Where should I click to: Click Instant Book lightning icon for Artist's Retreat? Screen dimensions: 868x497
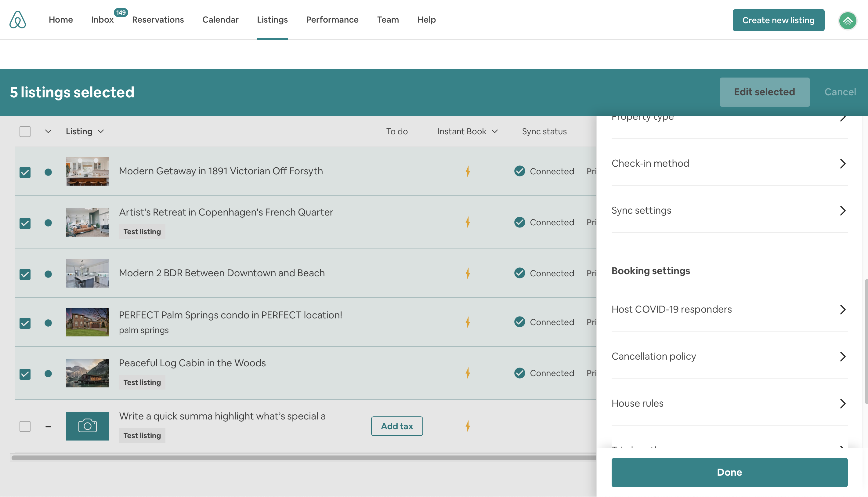click(x=468, y=222)
